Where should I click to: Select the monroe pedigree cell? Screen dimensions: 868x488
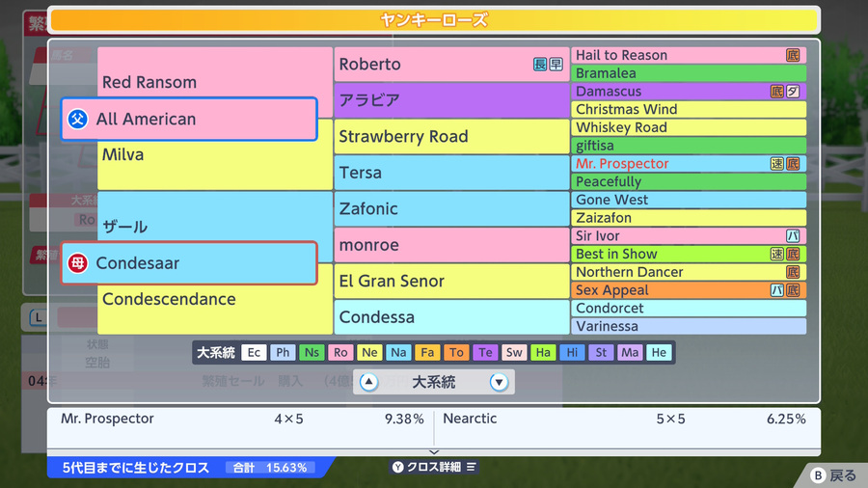pos(451,245)
